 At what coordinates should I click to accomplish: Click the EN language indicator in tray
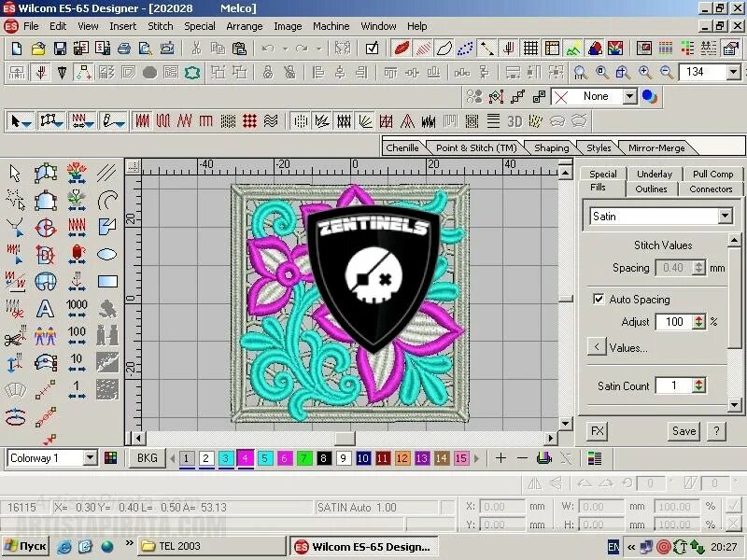pos(613,547)
